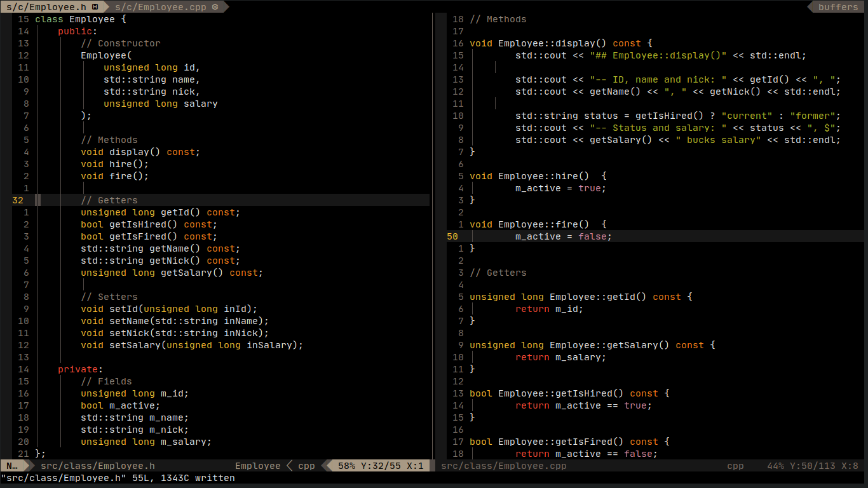The image size is (868, 488).
Task: Click line number 50 in right gutter
Action: pyautogui.click(x=452, y=236)
